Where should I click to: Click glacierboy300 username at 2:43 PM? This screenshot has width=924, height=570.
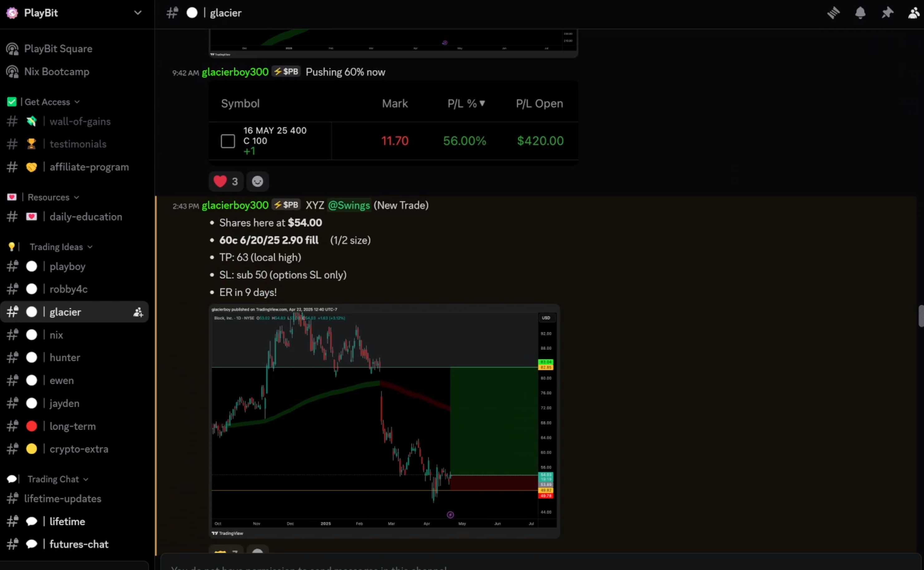(x=235, y=206)
